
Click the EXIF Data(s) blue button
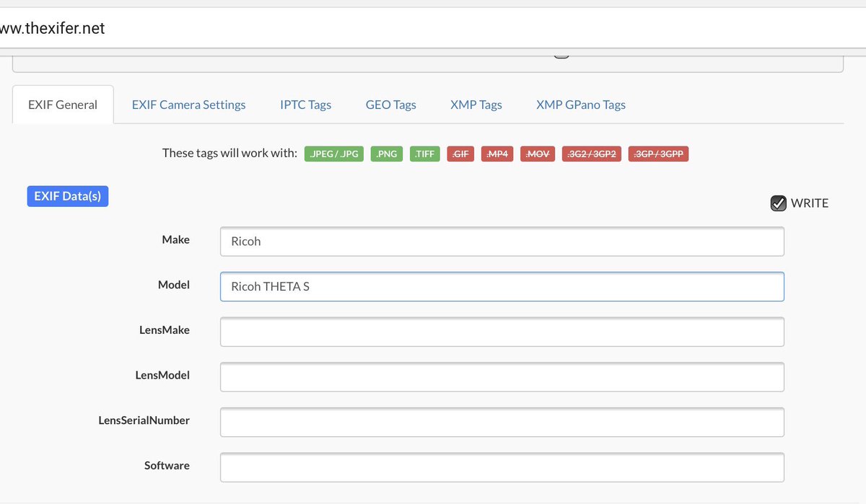pos(68,195)
